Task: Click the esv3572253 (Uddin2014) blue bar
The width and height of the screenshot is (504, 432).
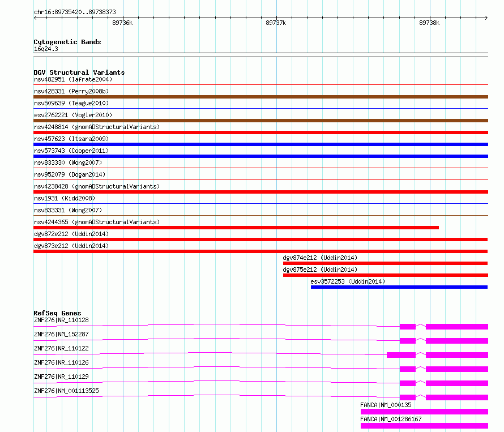Action: pos(399,287)
